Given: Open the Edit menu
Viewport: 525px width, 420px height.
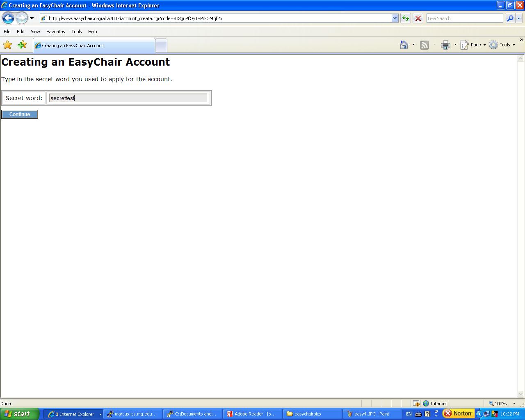Looking at the screenshot, I should (x=21, y=32).
